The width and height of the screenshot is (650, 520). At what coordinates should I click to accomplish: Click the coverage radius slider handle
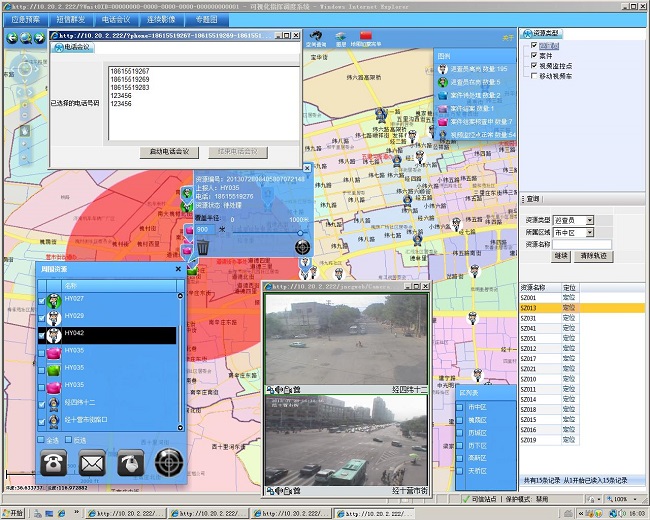[x=300, y=233]
